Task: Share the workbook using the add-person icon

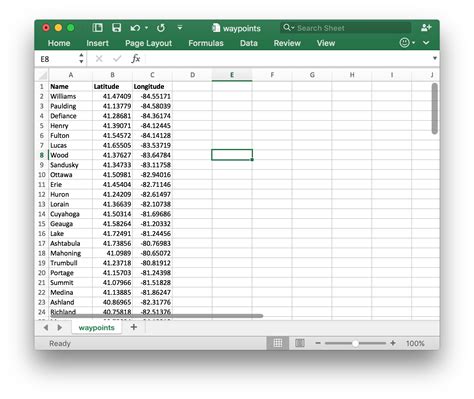Action: click(426, 28)
